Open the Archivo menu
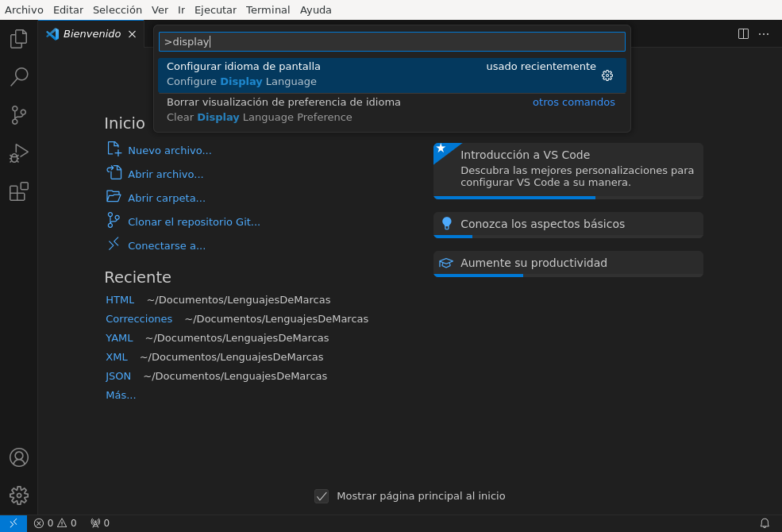782x532 pixels. tap(24, 10)
